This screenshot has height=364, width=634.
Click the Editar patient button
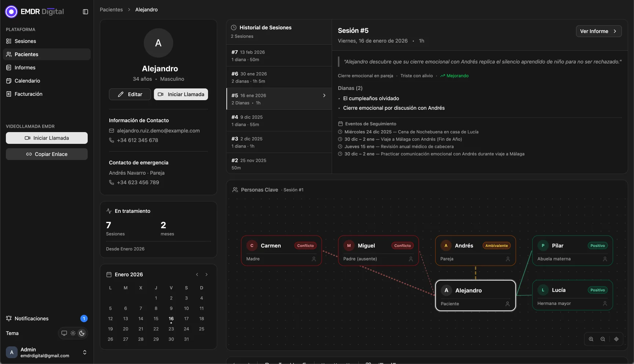pyautogui.click(x=130, y=94)
